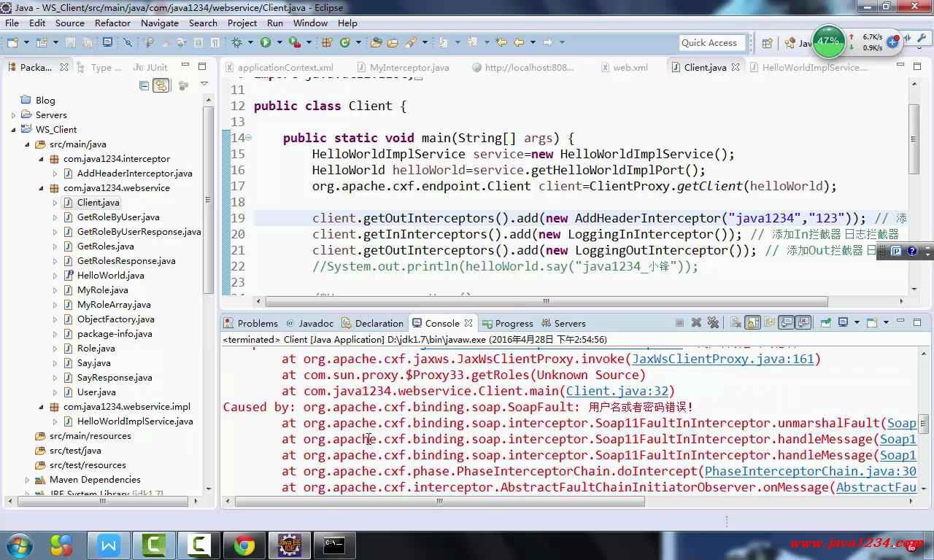Open PhaseInterceptorChain.java link in console
The image size is (934, 560).
pyautogui.click(x=810, y=471)
